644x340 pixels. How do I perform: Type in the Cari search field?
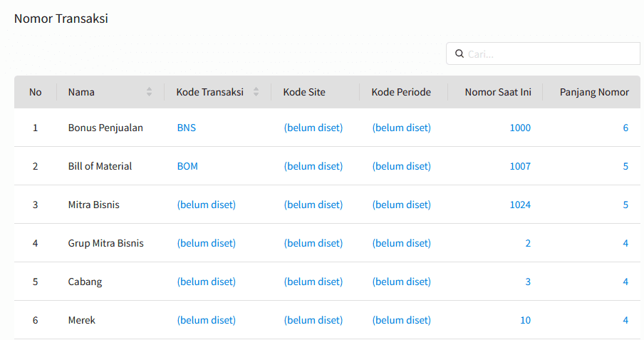(x=549, y=53)
